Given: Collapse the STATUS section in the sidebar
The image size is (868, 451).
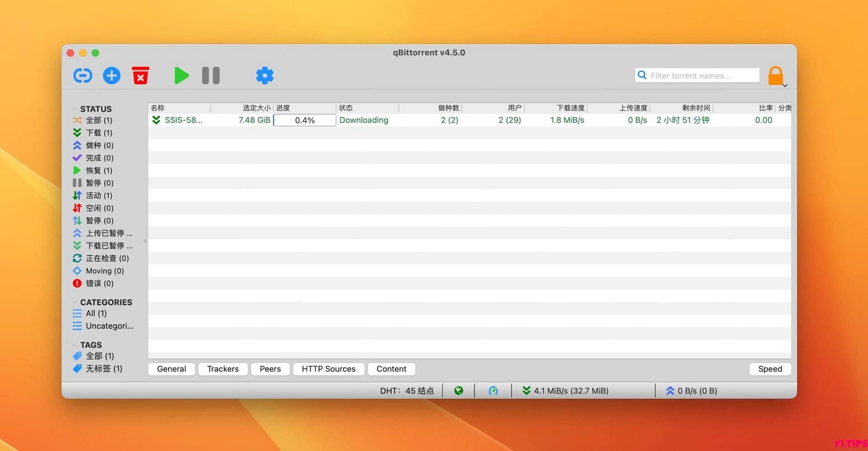Looking at the screenshot, I should (75, 108).
